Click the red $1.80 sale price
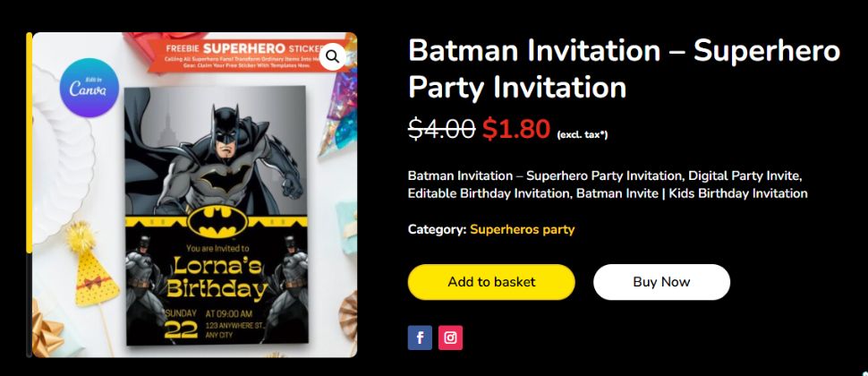Viewport: 868px width, 376px height. (x=516, y=130)
